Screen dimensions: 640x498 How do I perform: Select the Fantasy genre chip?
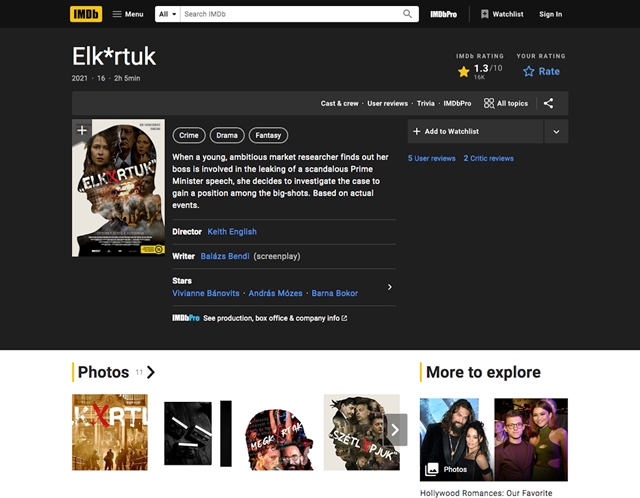pyautogui.click(x=268, y=135)
